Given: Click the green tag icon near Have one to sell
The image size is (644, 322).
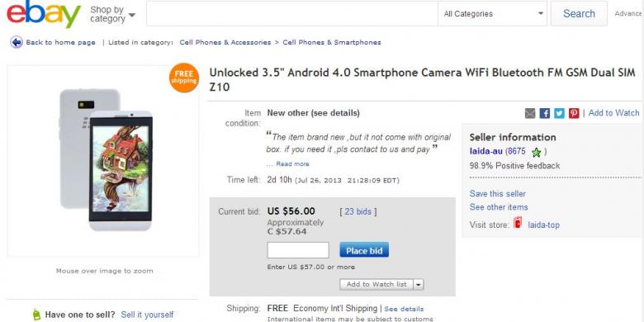Looking at the screenshot, I should tap(37, 315).
